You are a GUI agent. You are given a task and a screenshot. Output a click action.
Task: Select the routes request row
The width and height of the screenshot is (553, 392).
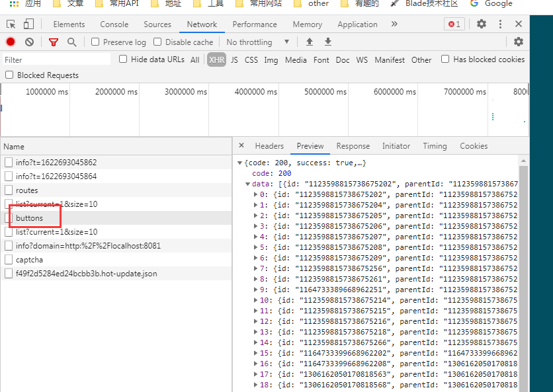coord(116,190)
